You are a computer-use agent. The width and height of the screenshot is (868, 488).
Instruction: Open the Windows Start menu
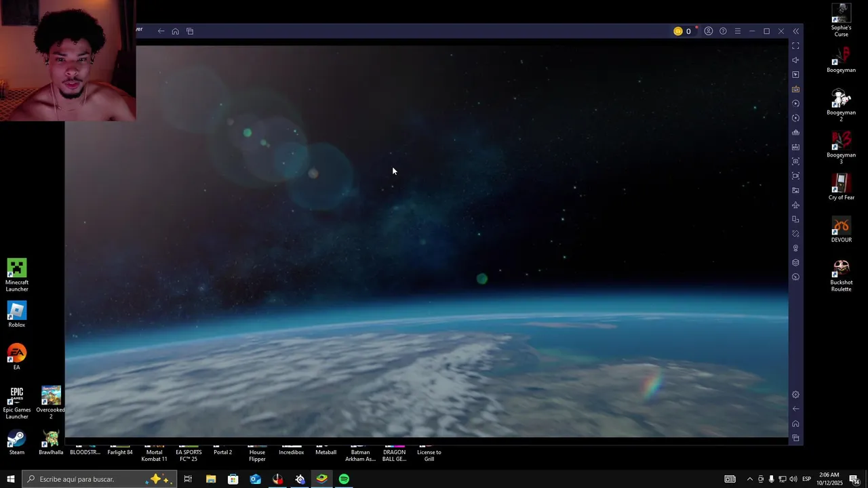(11, 479)
